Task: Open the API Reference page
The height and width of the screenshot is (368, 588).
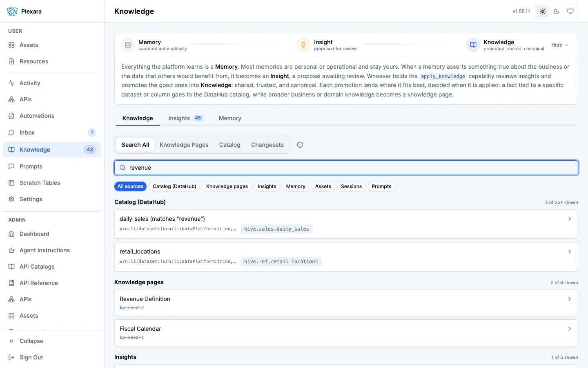Action: 52,283
